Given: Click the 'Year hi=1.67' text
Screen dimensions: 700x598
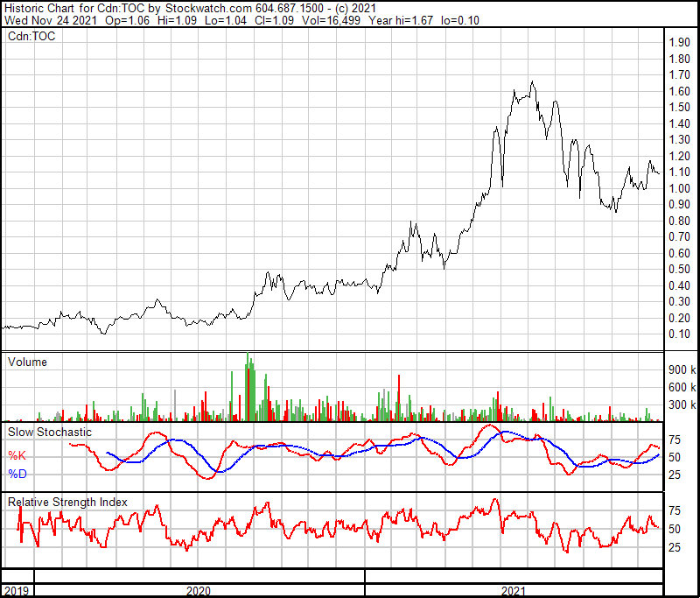Looking at the screenshot, I should [401, 20].
